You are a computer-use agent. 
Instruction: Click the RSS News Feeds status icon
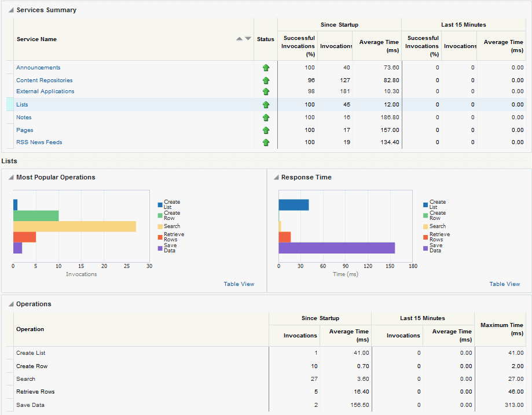click(266, 142)
